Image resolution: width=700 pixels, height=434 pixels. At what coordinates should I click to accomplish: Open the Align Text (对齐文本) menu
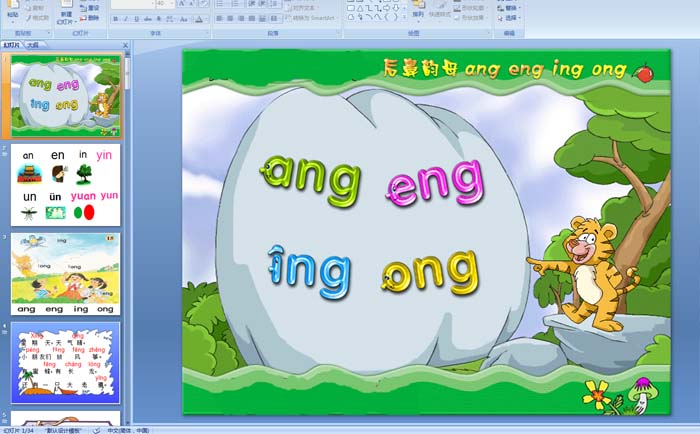[301, 8]
